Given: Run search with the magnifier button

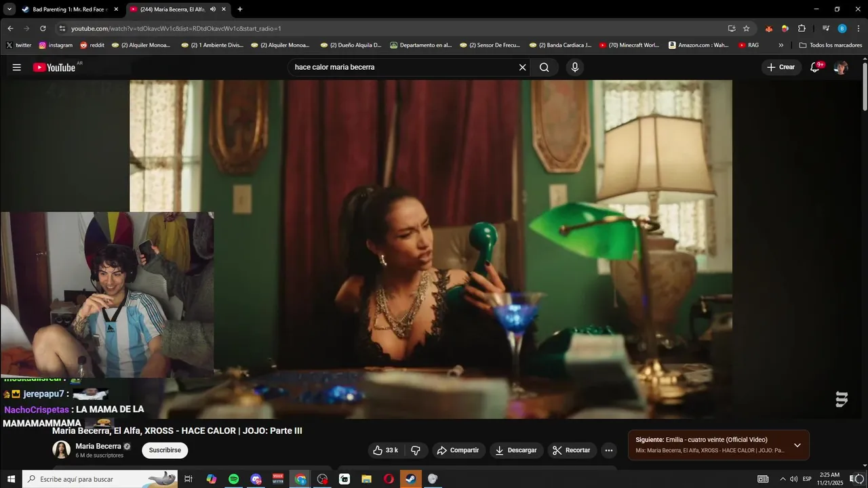Looking at the screenshot, I should pos(544,67).
